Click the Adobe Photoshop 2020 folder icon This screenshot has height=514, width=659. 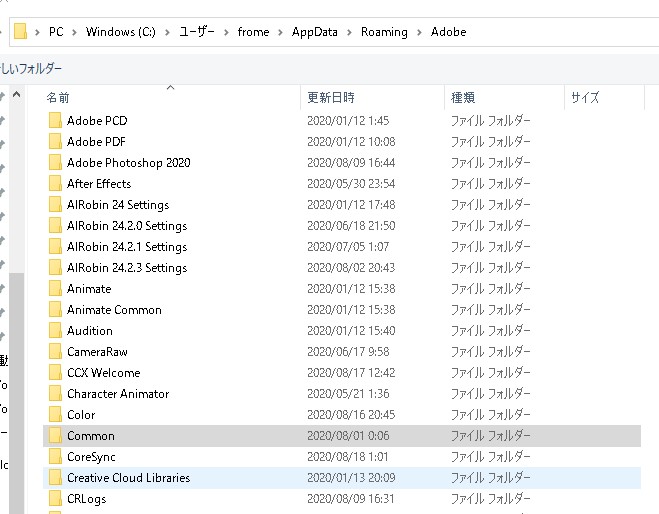[55, 163]
